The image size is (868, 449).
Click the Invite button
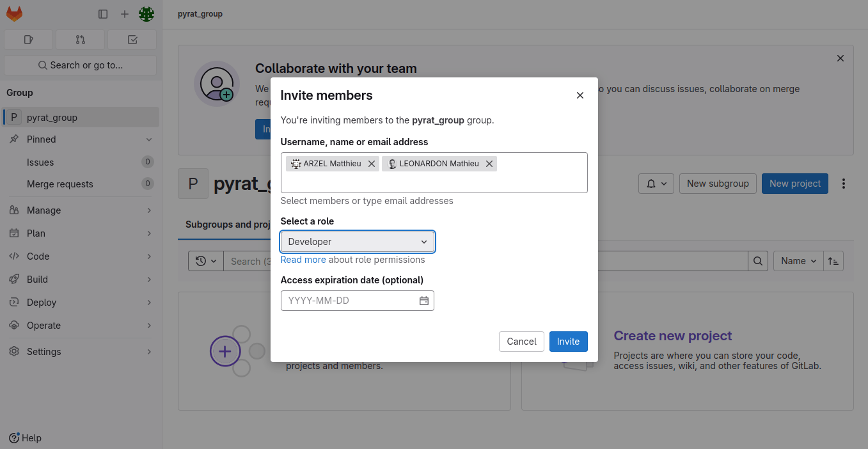[568, 342]
